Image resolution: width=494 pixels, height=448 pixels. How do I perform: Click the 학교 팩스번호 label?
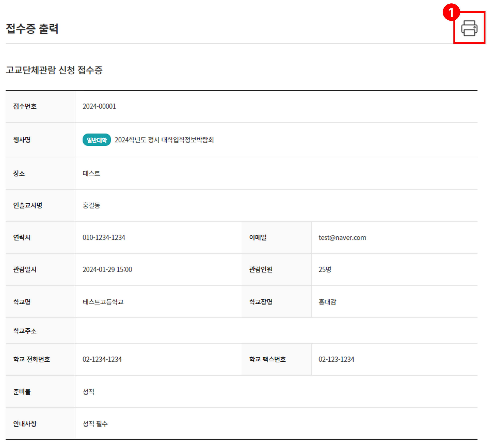tap(268, 359)
